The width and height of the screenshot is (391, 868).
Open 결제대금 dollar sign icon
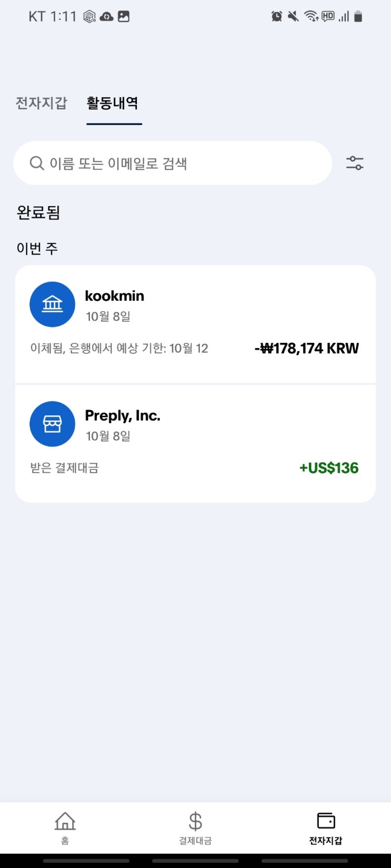click(x=195, y=821)
